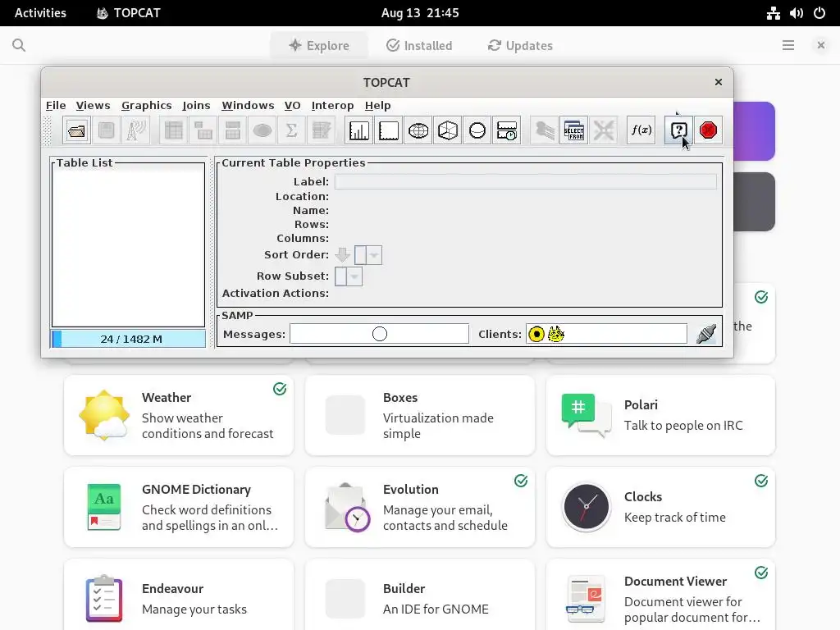Show available functions f(x) icon

point(641,130)
